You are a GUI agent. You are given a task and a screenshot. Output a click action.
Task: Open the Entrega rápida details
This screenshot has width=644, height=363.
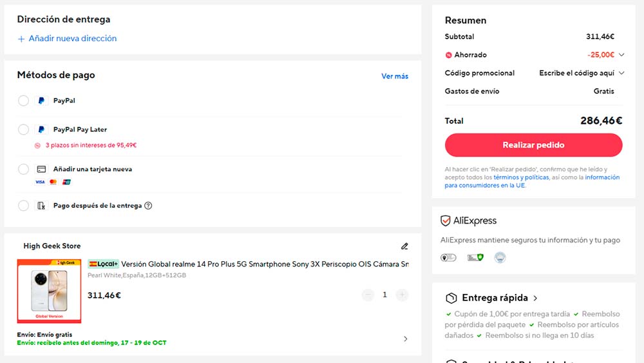coord(535,298)
